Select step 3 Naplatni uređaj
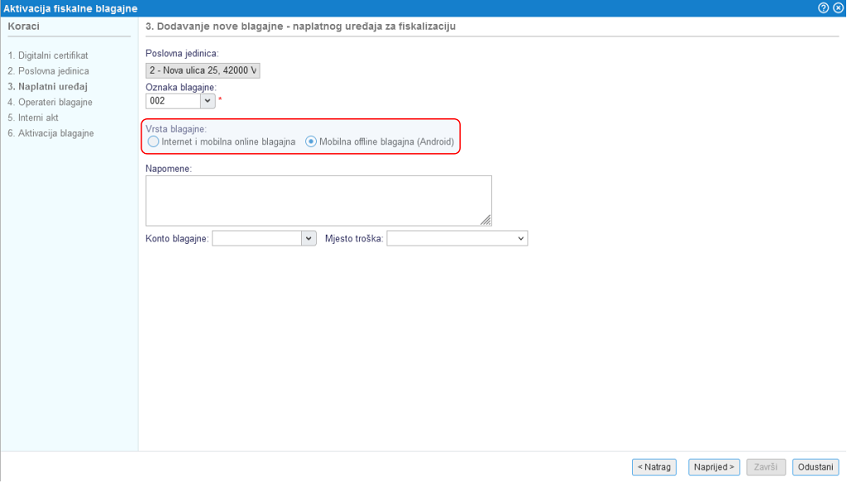This screenshot has height=483, width=847. point(47,87)
